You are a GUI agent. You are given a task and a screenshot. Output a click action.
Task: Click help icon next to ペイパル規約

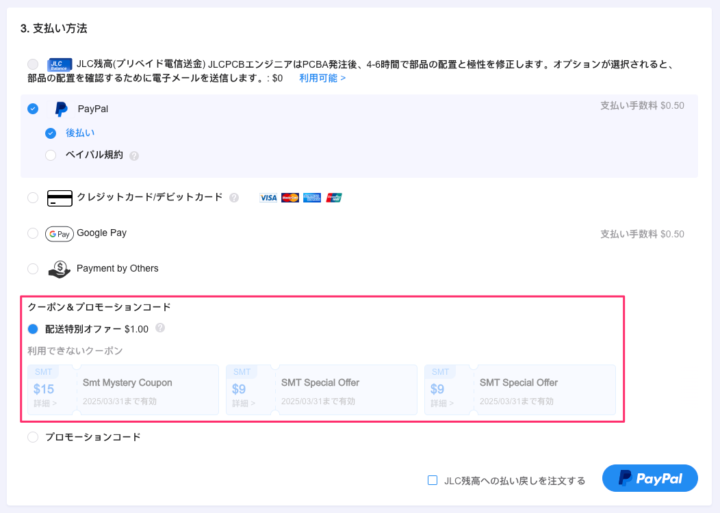[x=134, y=156]
